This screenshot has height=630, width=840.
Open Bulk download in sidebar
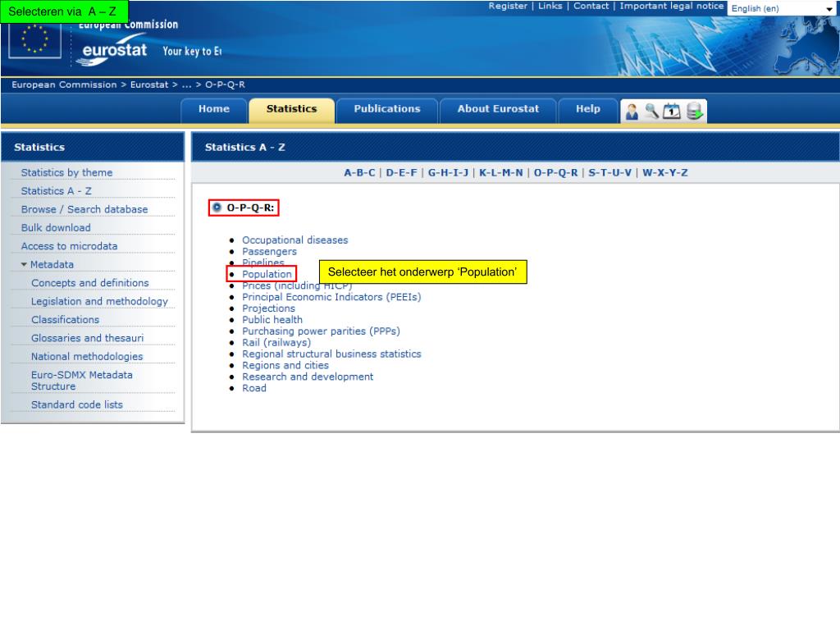click(x=56, y=228)
